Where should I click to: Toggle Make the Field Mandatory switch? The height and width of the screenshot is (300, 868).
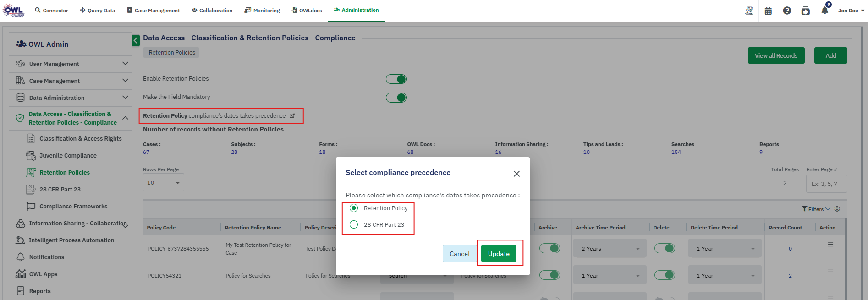[x=396, y=98]
